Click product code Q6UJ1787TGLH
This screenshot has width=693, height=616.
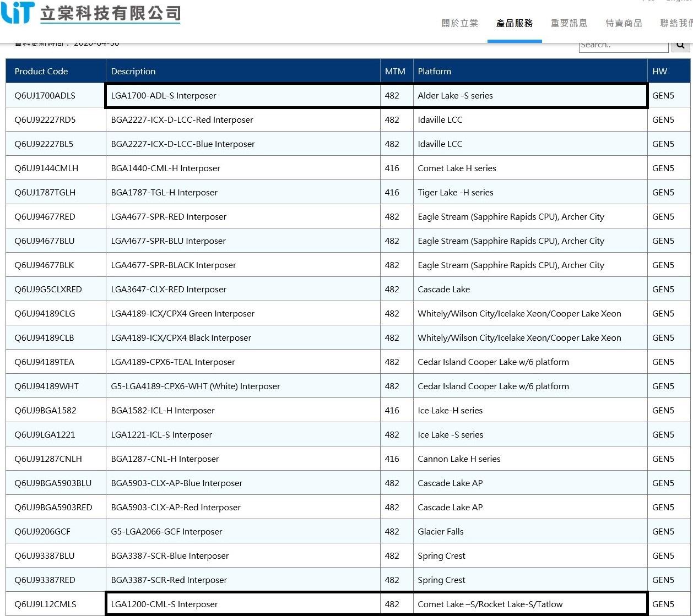[45, 193]
